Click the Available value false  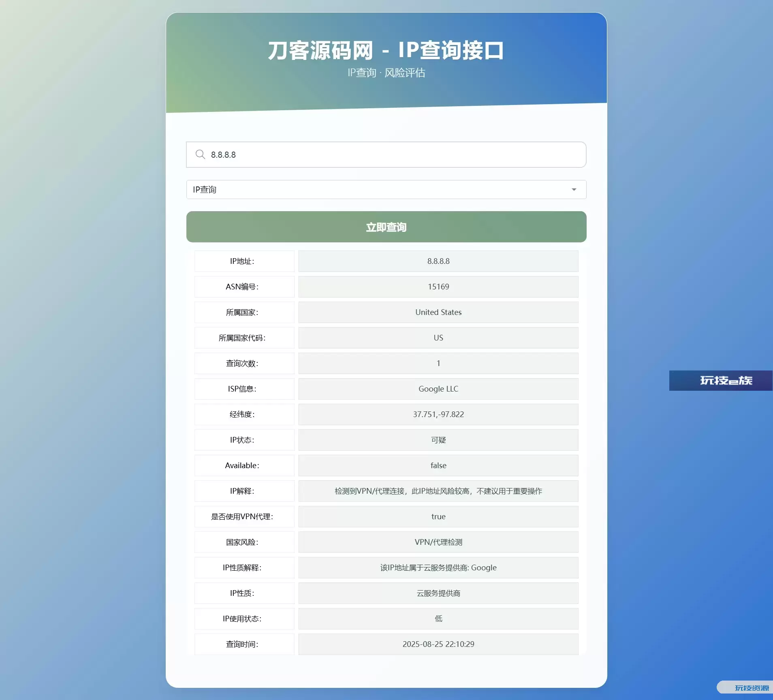pyautogui.click(x=438, y=466)
